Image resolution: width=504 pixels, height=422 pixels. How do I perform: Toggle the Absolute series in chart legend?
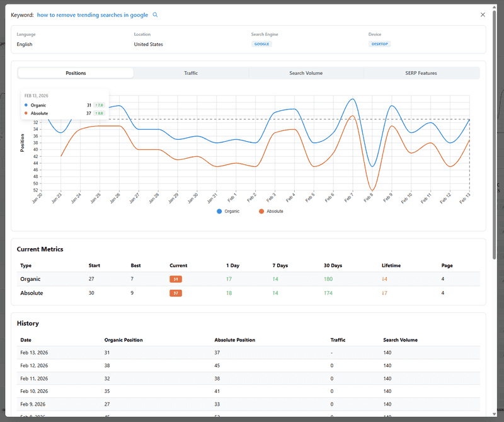click(271, 212)
